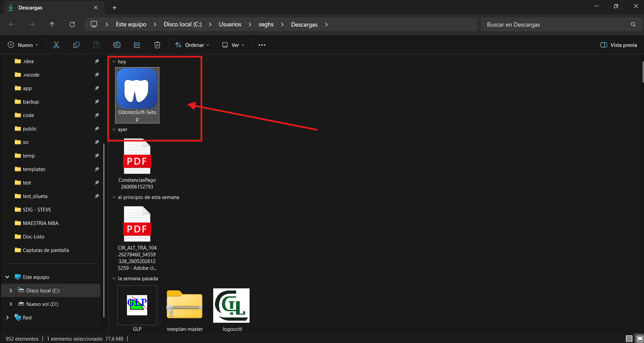Open chevron after Este equipo breadcrumb
644x343 pixels.
coord(155,24)
